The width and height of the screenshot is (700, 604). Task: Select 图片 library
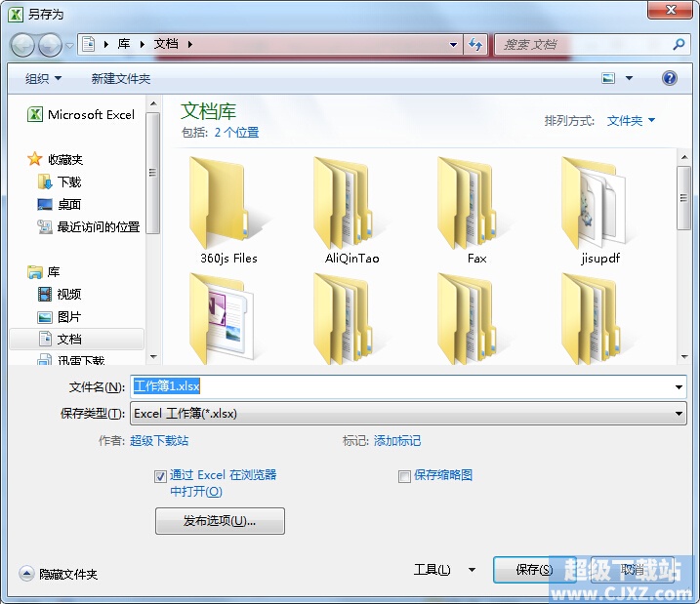[x=59, y=317]
